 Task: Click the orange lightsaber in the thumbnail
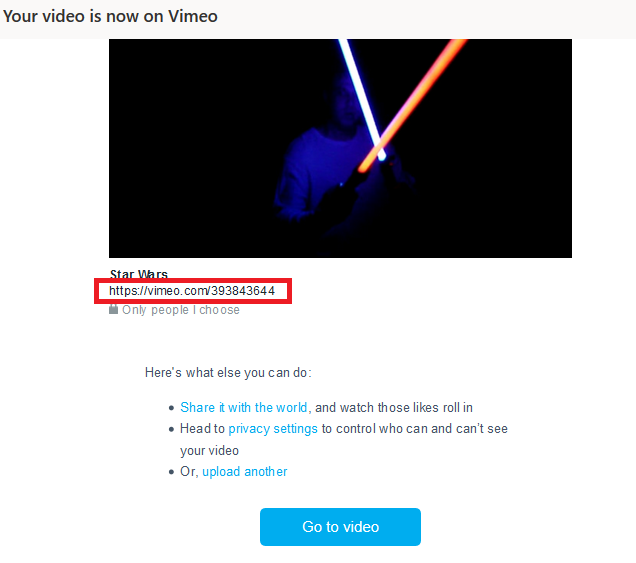[412, 105]
